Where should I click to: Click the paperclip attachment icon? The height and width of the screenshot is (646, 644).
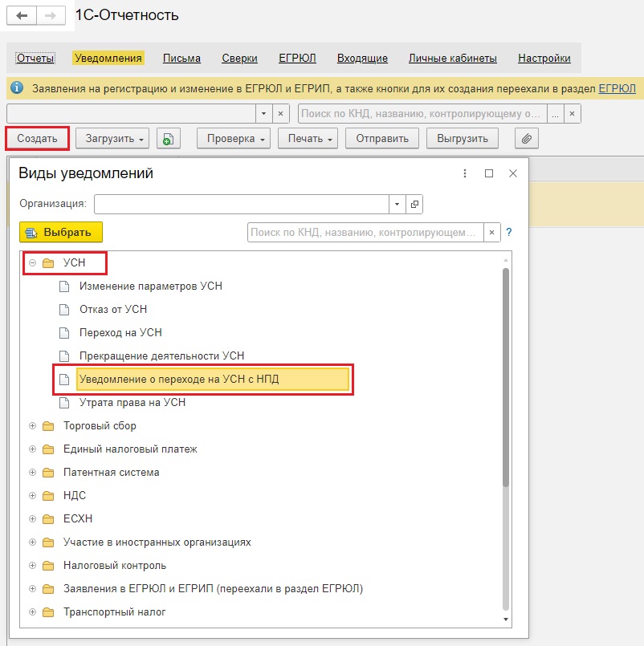point(527,138)
